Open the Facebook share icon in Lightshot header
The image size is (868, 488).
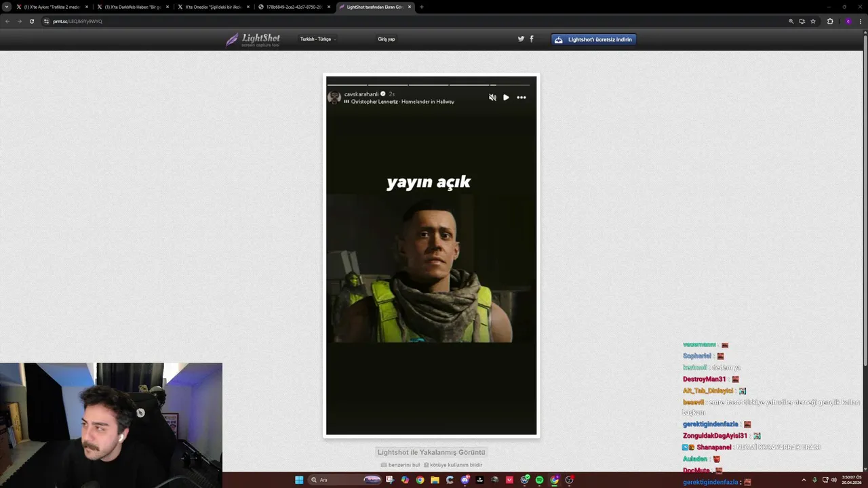click(x=531, y=39)
